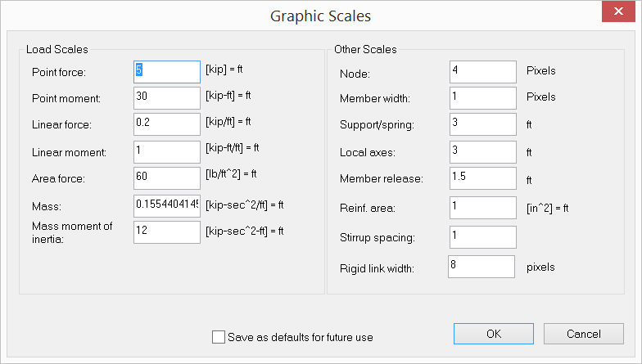Screen dimensions: 642x364
Task: Click the Support/spring scale field
Action: tap(482, 125)
